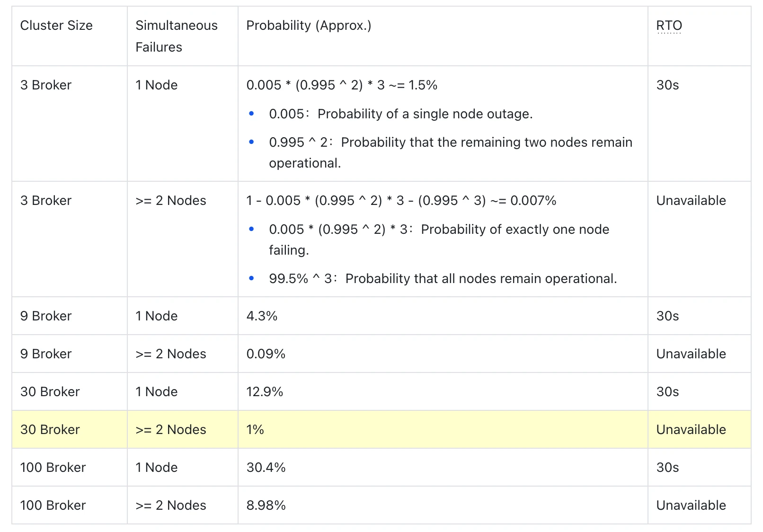Screen dimensions: 763x532
Task: Select the 8.98% probability cell
Action: [266, 505]
